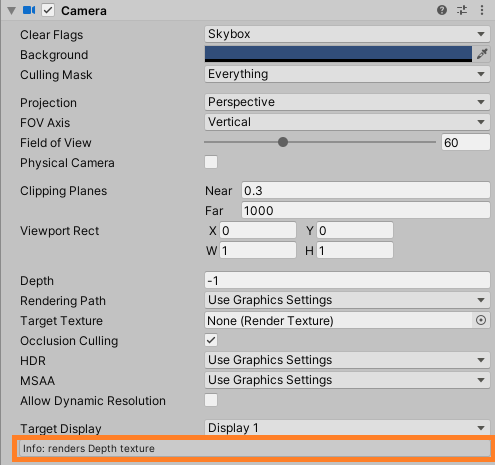Click the Field of View label
495x465 pixels.
[56, 143]
